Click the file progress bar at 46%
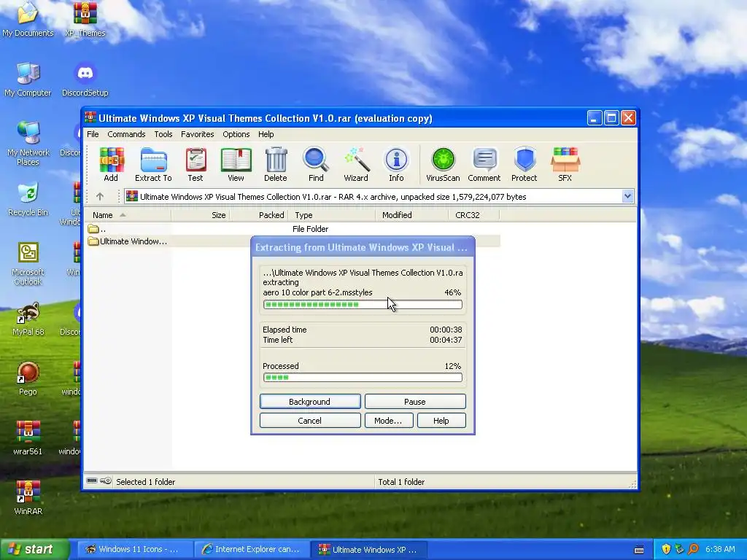Screen dimensions: 747x560 coord(363,304)
